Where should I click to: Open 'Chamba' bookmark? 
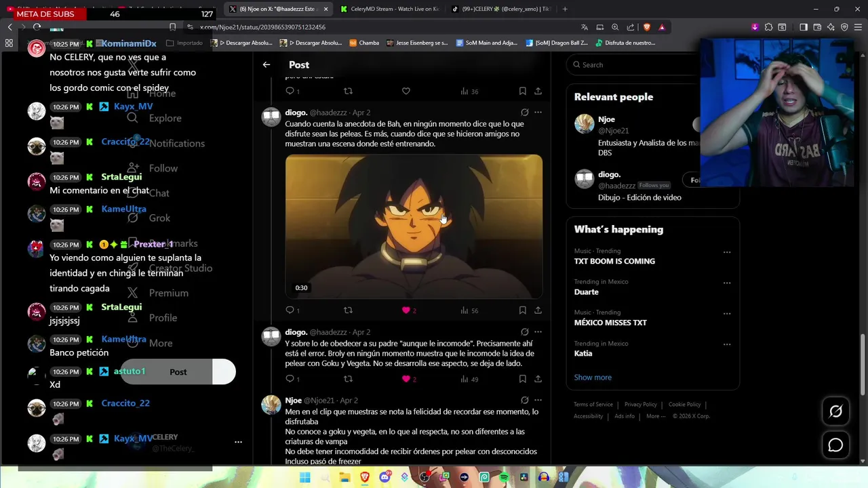pos(364,43)
